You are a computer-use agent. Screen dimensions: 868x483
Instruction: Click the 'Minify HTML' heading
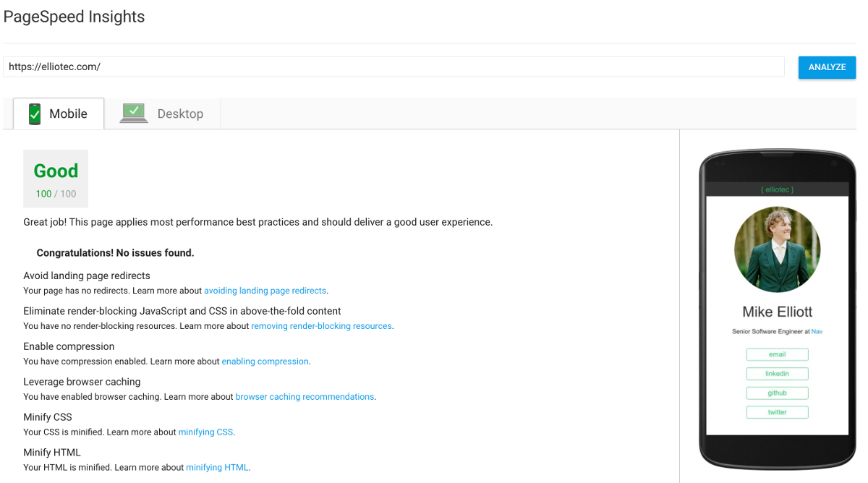(52, 453)
